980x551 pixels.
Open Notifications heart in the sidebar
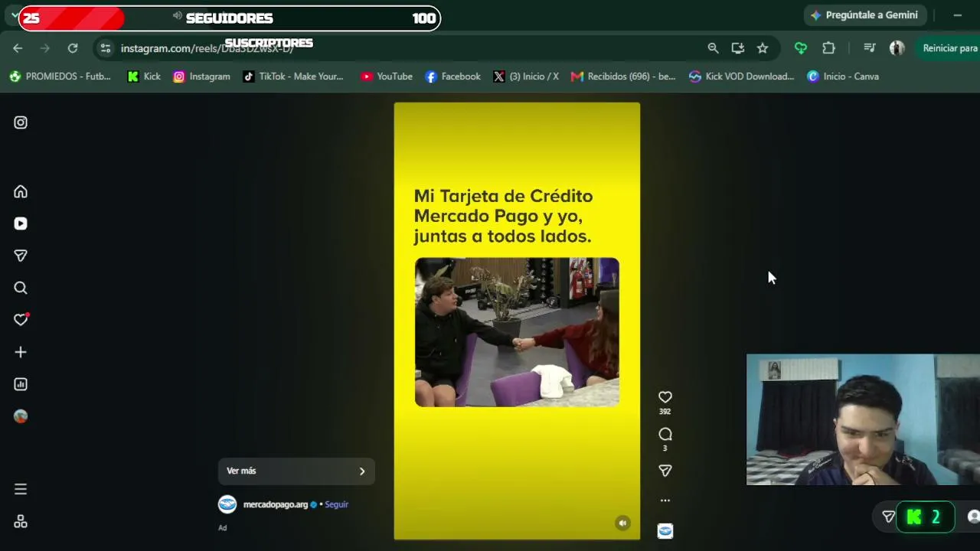point(21,320)
